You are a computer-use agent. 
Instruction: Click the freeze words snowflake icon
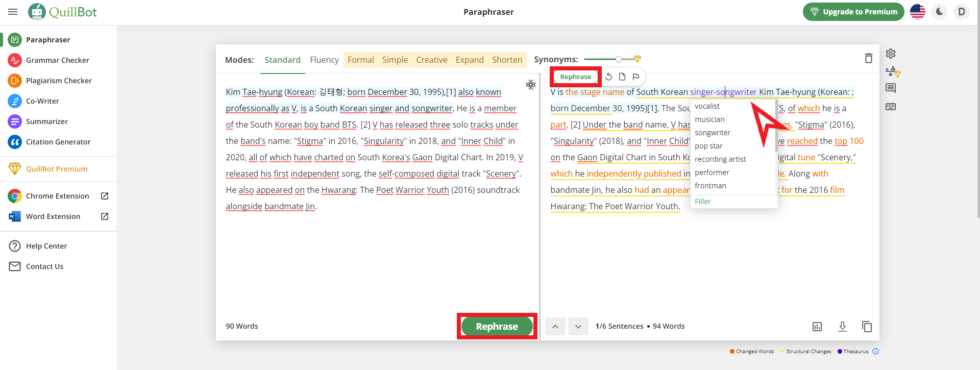tap(531, 84)
